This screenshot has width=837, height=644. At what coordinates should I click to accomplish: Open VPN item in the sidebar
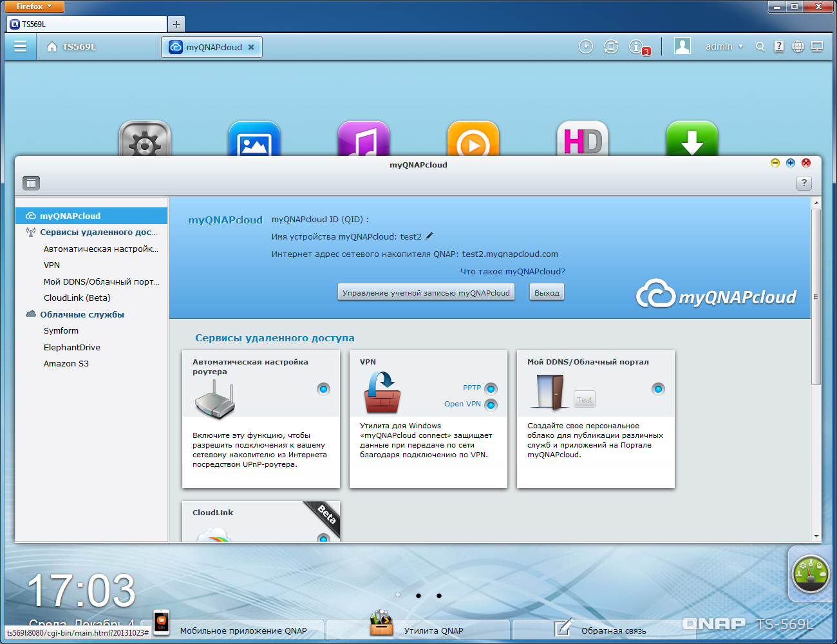[52, 265]
